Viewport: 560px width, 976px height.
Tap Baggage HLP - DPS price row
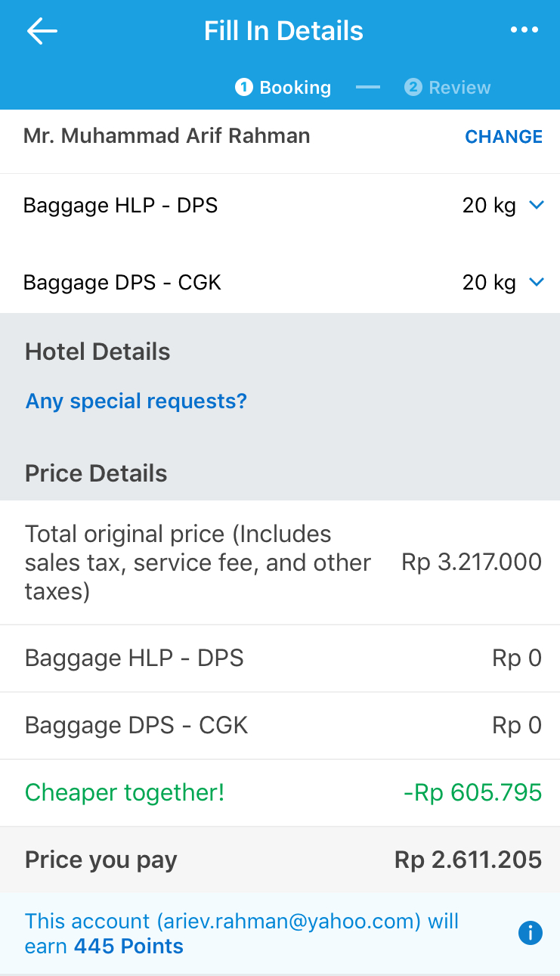(280, 658)
